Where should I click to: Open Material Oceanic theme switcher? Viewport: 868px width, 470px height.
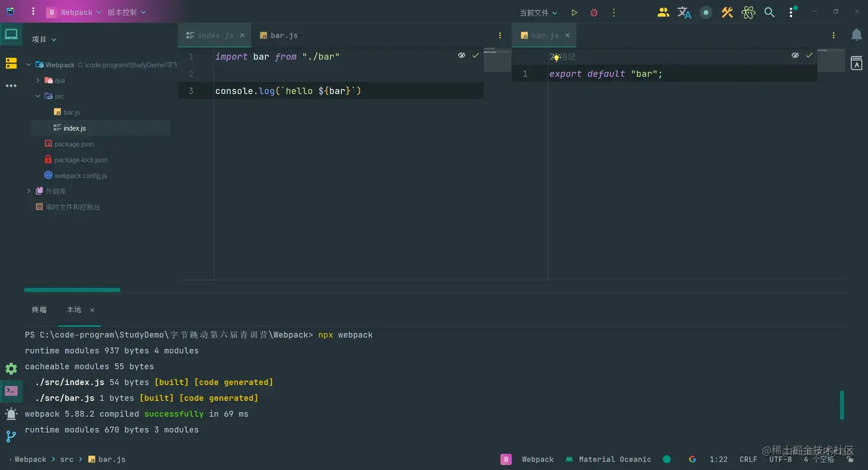pos(609,460)
